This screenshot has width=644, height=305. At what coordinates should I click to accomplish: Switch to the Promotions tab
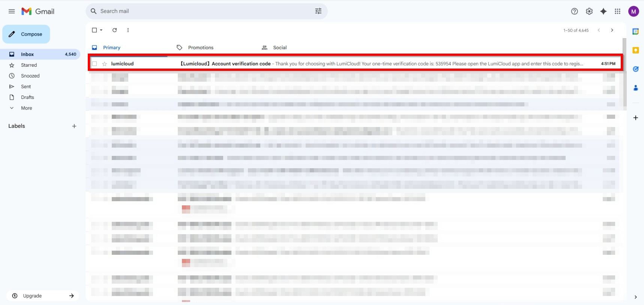[x=200, y=48]
